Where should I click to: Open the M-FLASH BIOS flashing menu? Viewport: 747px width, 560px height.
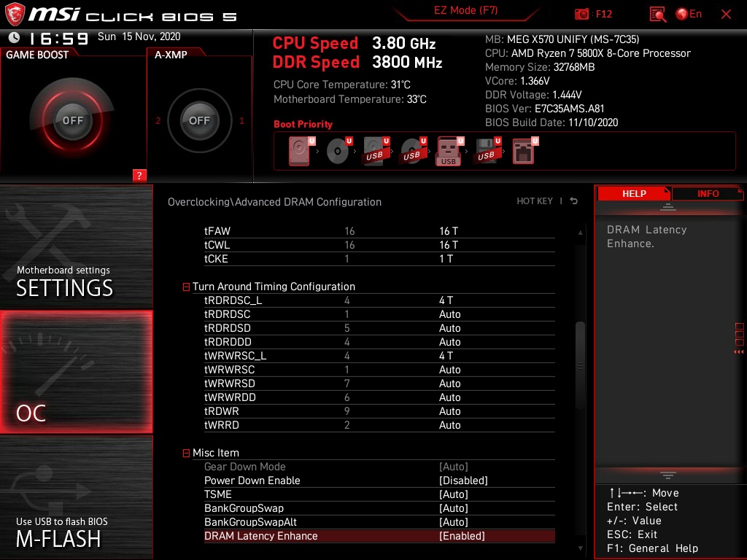pyautogui.click(x=76, y=497)
